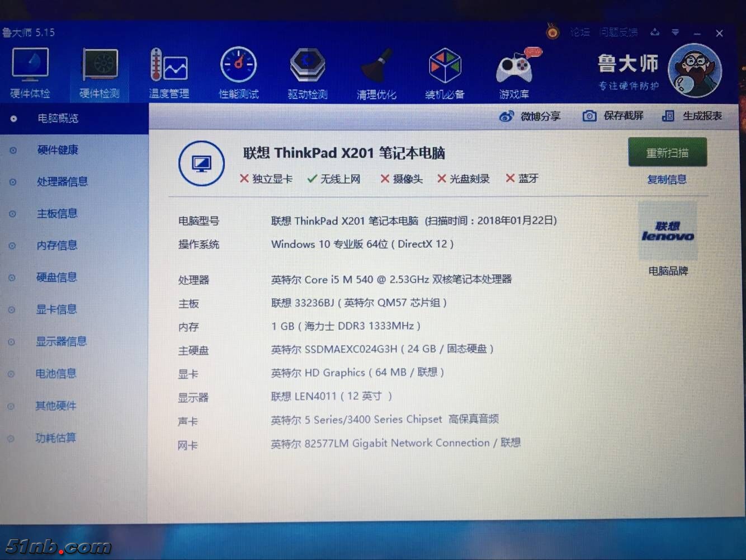
Task: Open the title bar main menu dropdown arrow
Action: 676,32
